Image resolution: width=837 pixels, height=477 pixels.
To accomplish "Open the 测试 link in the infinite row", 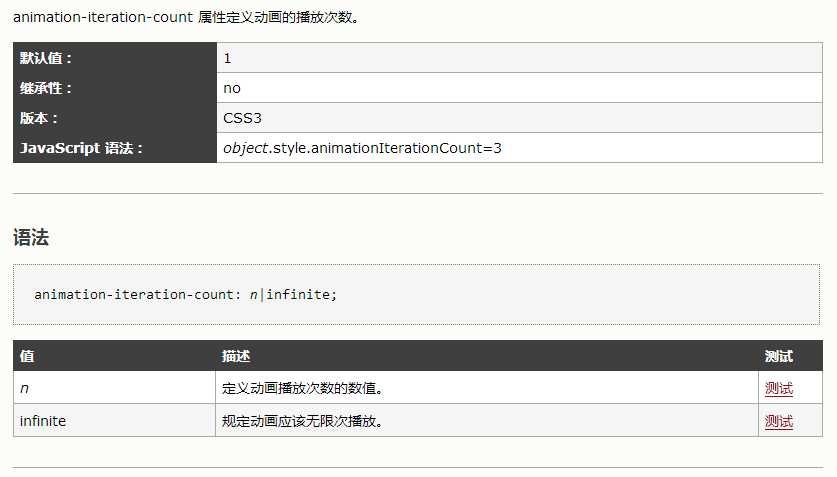I will click(x=778, y=421).
